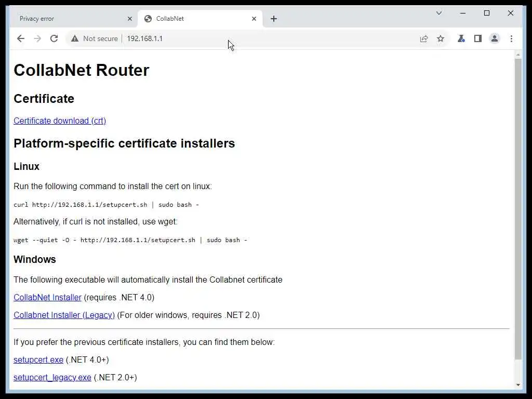532x399 pixels.
Task: Click the wget --quiet command text
Action: (x=130, y=240)
